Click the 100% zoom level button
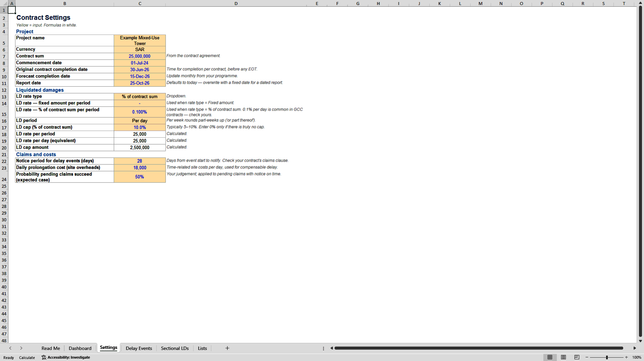The height and width of the screenshot is (361, 644). 637,357
